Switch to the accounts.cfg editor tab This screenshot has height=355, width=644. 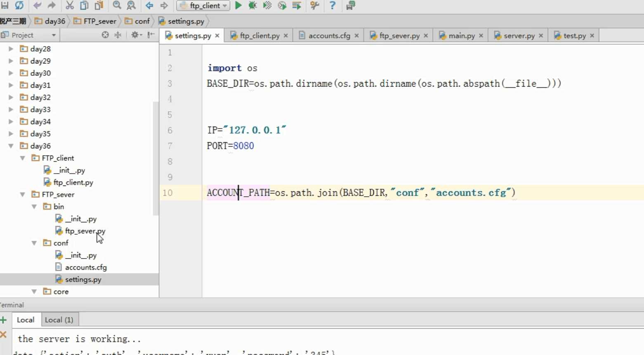[x=329, y=35]
